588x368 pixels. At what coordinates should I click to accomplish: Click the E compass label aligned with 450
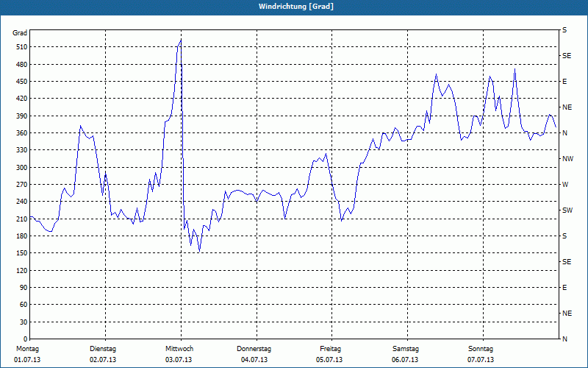[x=564, y=82]
